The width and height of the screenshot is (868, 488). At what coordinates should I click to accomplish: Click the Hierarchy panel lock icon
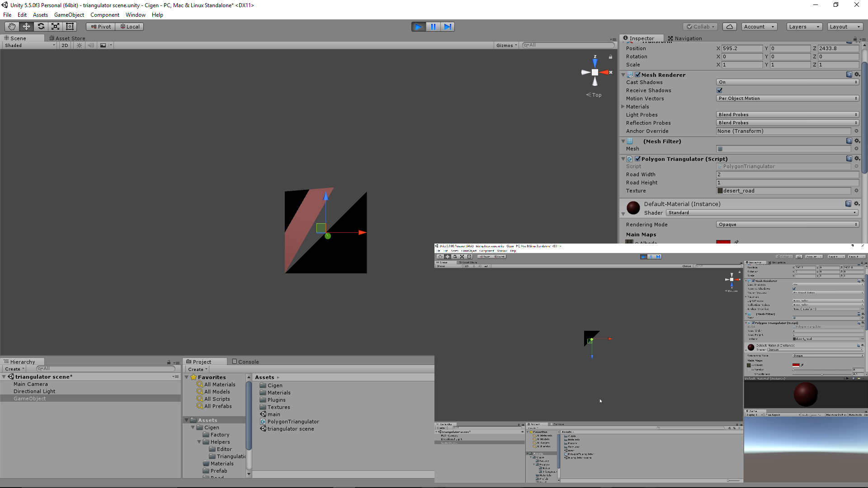coord(169,362)
